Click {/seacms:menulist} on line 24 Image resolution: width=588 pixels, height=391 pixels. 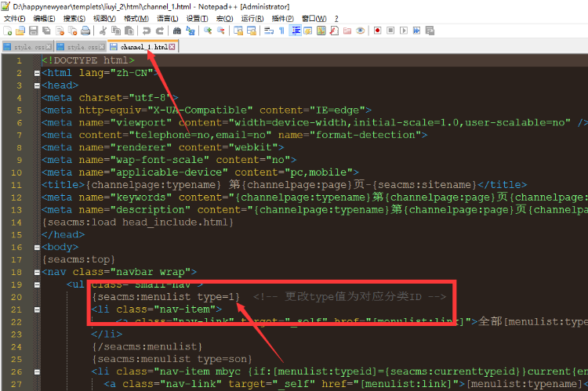tap(147, 347)
